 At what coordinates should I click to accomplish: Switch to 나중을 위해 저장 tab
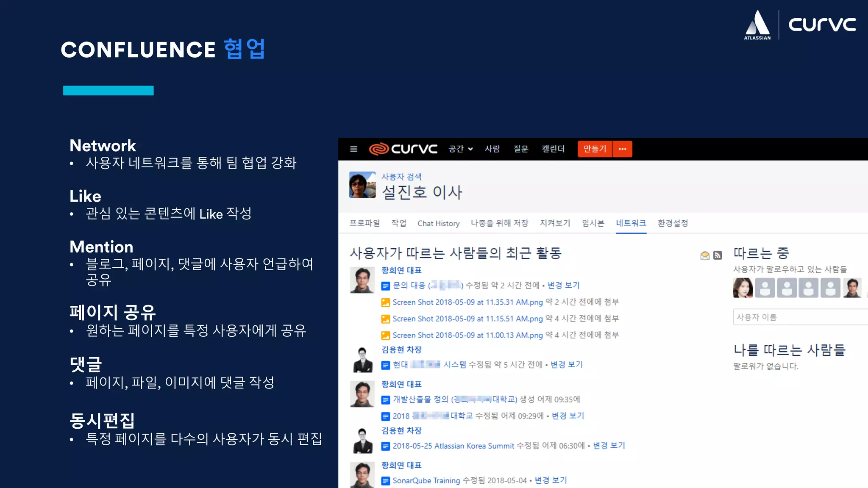click(499, 223)
